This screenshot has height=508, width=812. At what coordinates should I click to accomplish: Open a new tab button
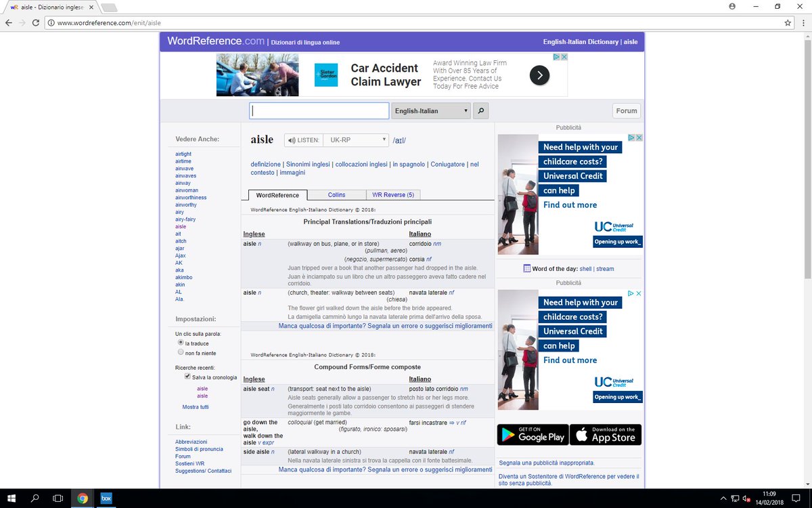108,7
